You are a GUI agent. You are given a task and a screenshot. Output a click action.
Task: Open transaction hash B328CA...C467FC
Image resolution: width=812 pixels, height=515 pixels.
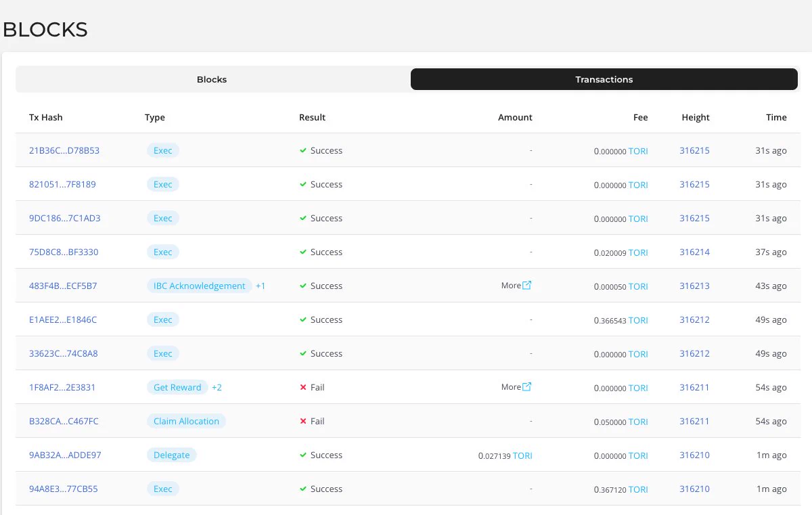pos(64,421)
